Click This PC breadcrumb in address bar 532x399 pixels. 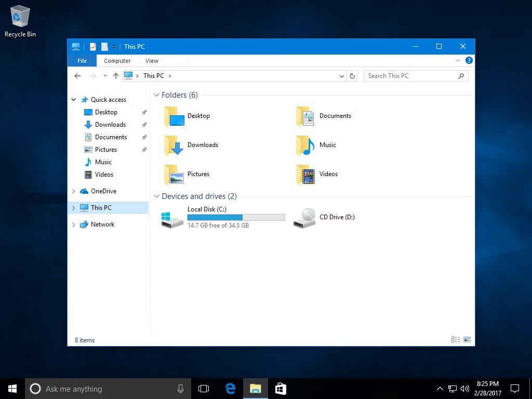pyautogui.click(x=154, y=76)
